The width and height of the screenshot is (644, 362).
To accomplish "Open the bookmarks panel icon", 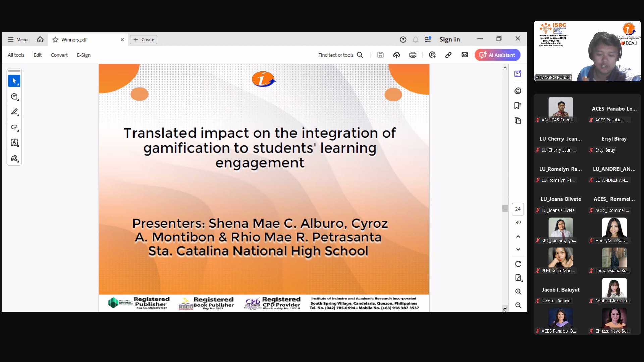I will pos(518,106).
